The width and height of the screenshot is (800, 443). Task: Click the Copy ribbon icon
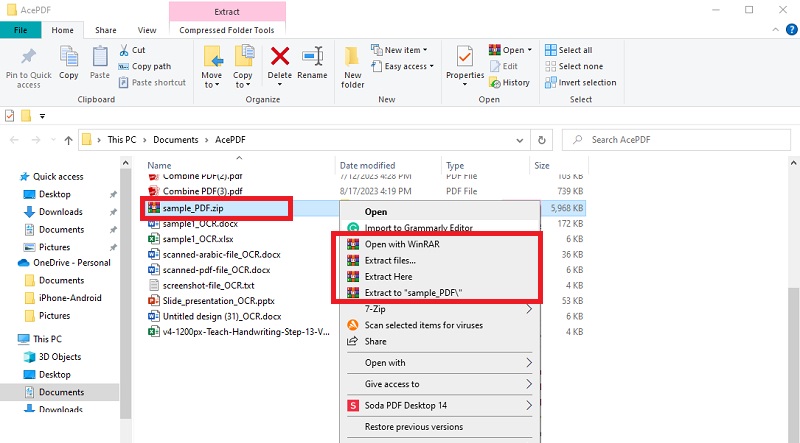pyautogui.click(x=68, y=56)
